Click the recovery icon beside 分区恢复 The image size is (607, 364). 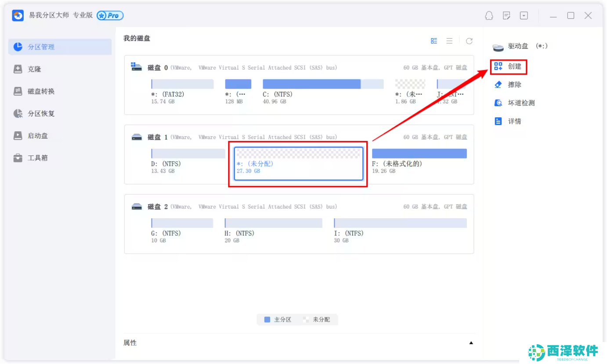coord(18,113)
